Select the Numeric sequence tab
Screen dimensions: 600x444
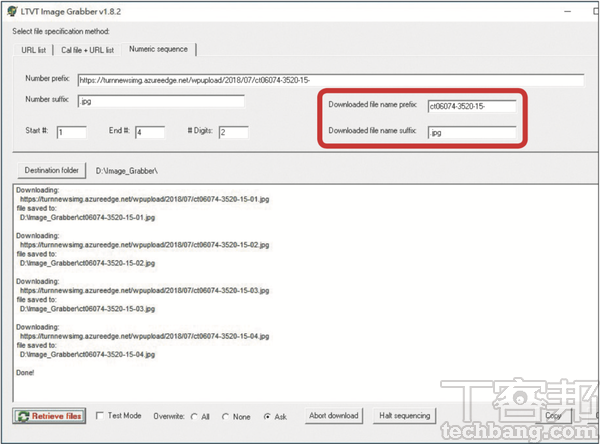click(x=158, y=49)
